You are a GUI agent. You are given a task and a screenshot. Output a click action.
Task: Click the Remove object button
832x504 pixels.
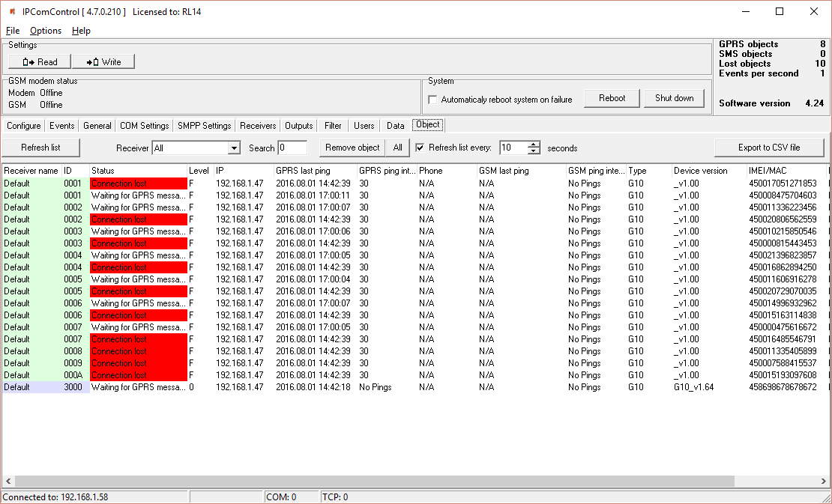[352, 148]
